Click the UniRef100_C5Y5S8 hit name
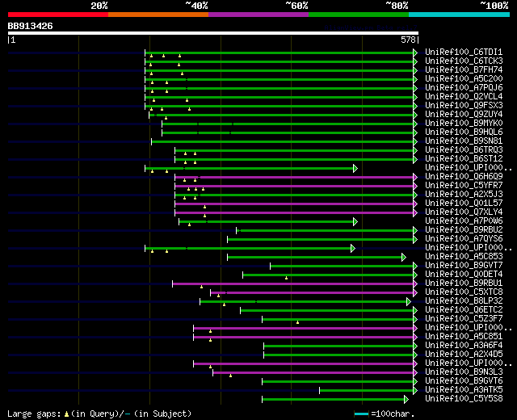Screen dimensions: 517x420 (x=464, y=399)
